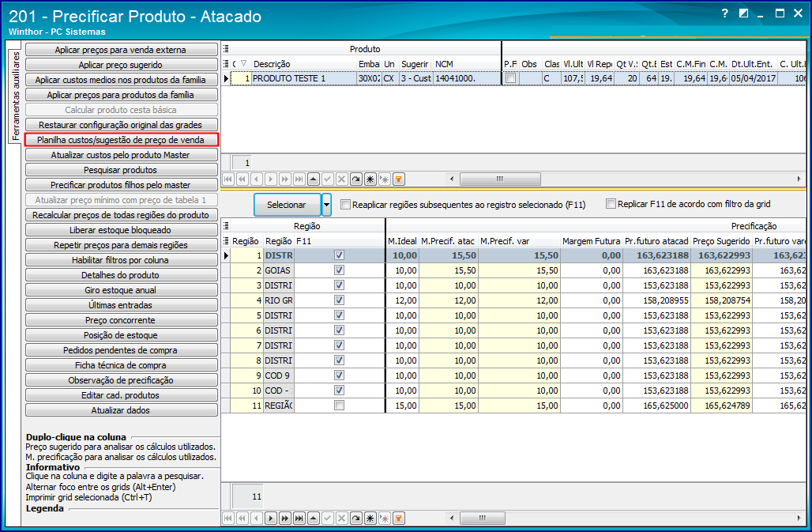Click Aplicar preço sugerido button
This screenshot has height=532, width=812.
(121, 65)
